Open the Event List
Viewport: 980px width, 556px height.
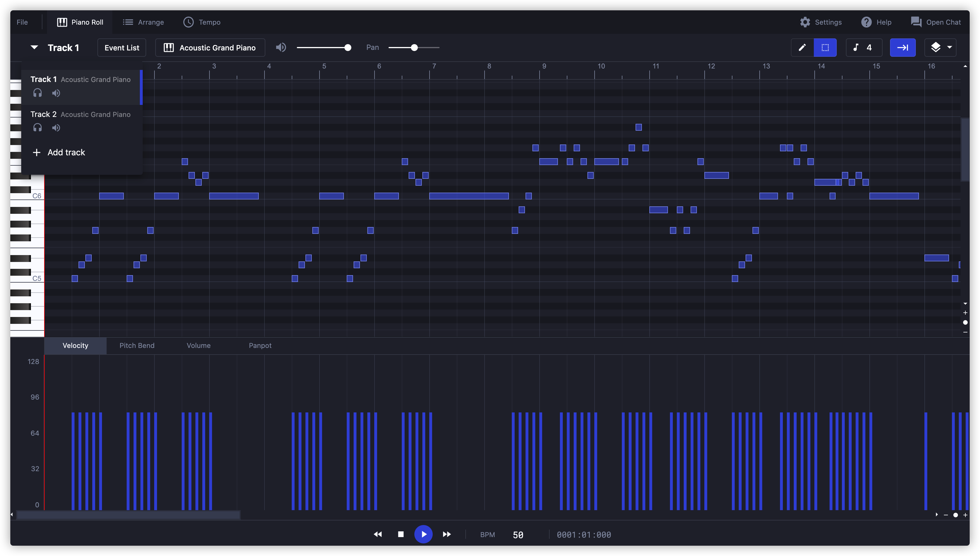pos(121,47)
